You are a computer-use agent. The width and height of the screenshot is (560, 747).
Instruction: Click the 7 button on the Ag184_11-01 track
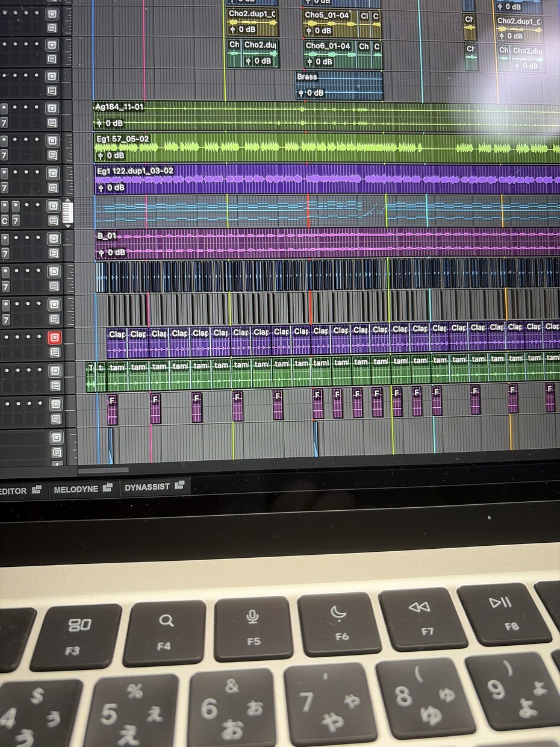tap(4, 123)
